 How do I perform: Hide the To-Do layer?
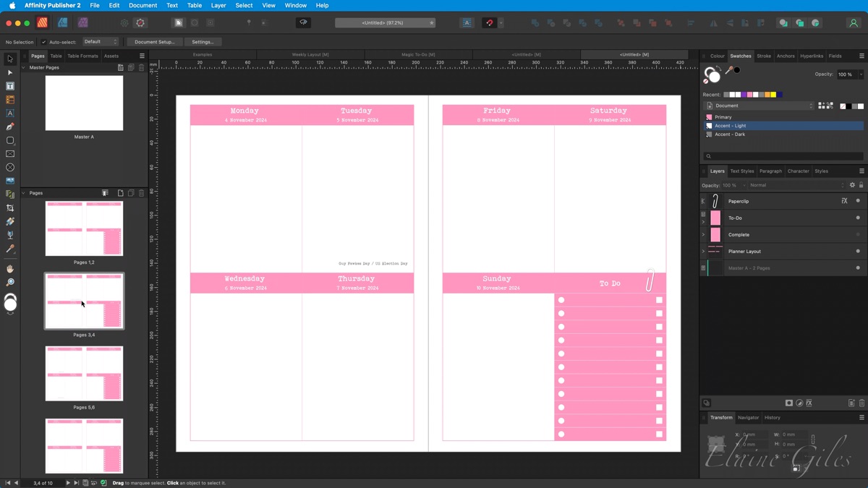click(858, 218)
